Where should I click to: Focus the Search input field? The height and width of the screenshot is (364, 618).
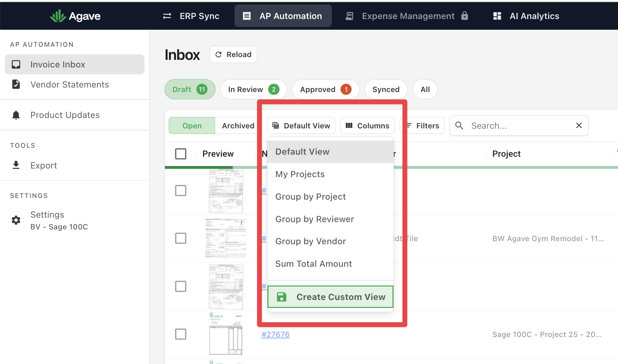tap(519, 126)
